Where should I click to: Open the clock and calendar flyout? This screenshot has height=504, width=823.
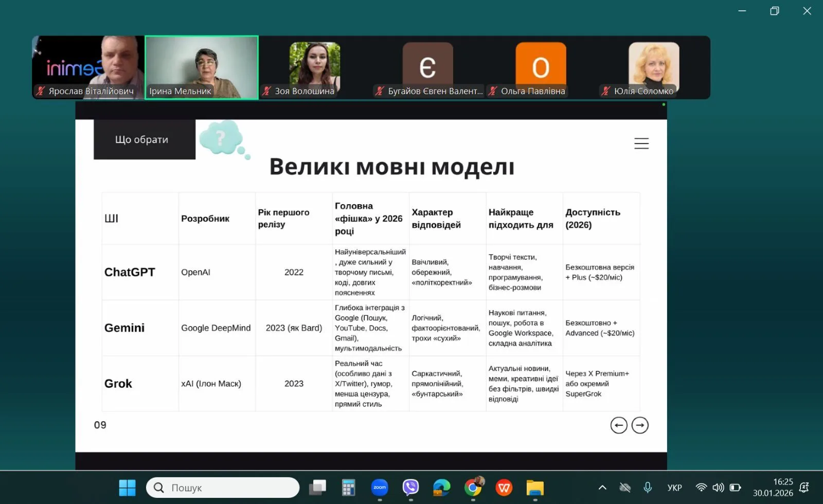click(773, 488)
